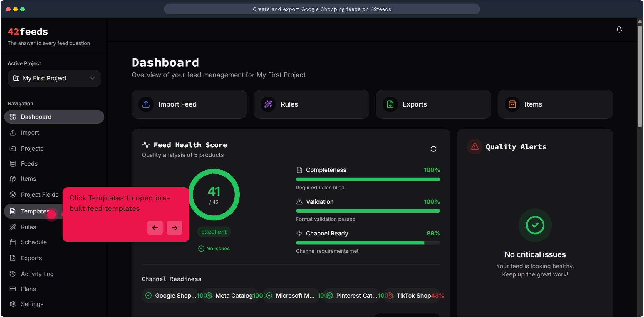Click the notification bell icon
The width and height of the screenshot is (644, 317).
coord(619,29)
